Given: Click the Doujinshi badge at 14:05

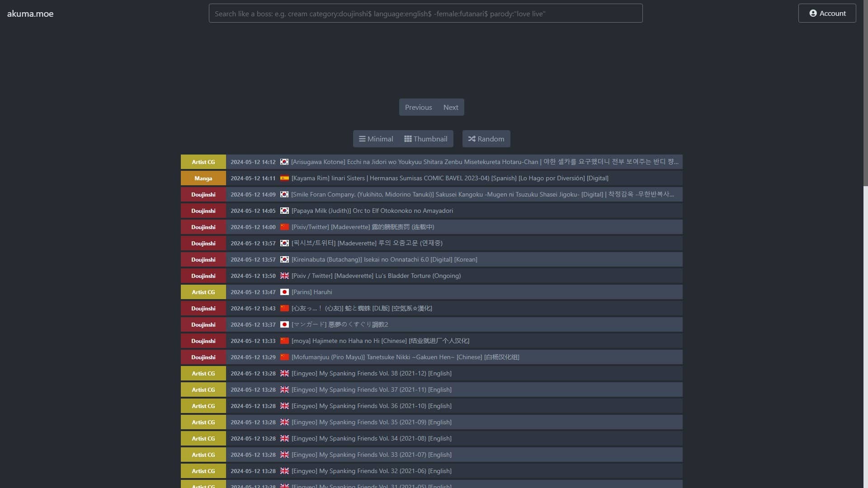Looking at the screenshot, I should (x=203, y=211).
